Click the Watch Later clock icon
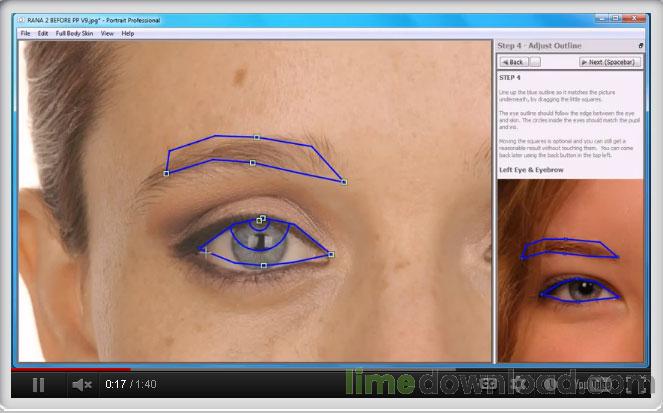Viewport: 663px width, 413px height. (x=550, y=384)
